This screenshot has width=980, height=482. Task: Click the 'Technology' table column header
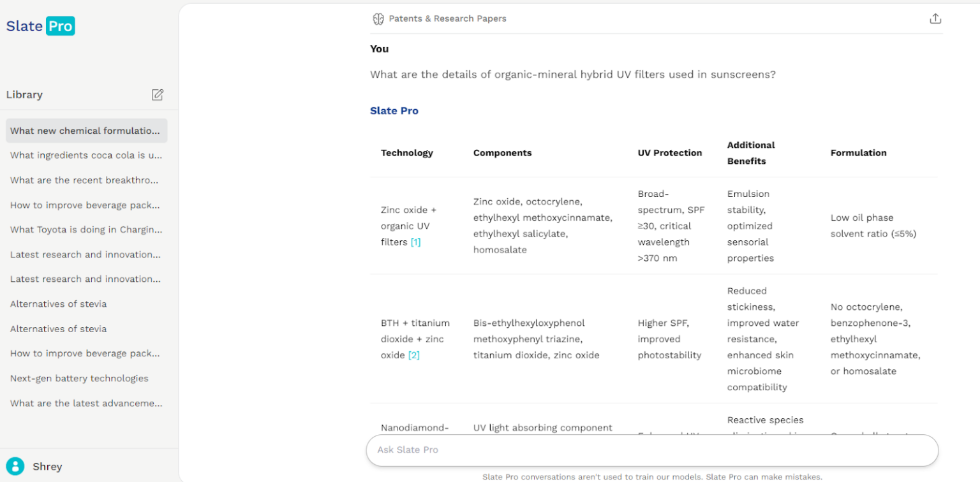pyautogui.click(x=407, y=153)
